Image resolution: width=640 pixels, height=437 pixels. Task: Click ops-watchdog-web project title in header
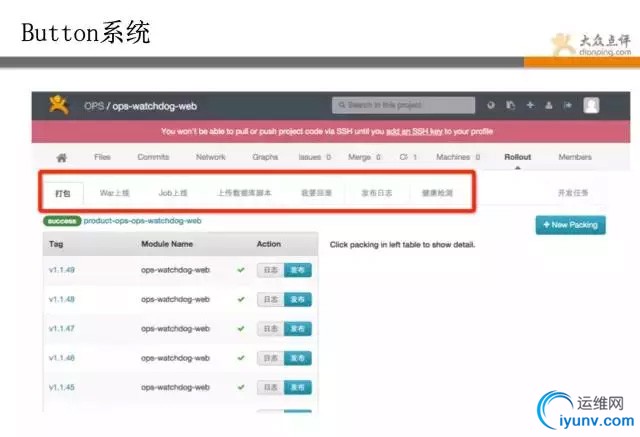click(155, 106)
